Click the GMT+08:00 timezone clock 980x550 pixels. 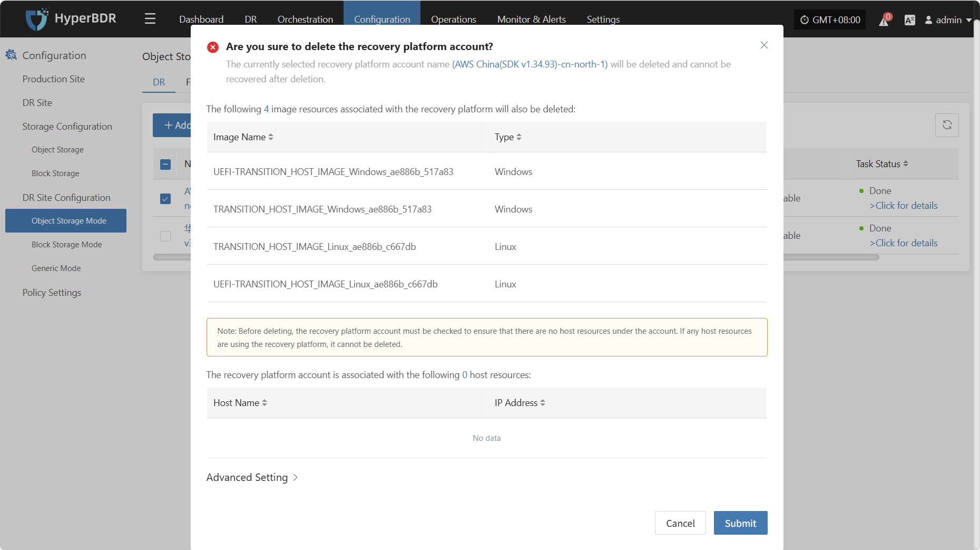[830, 20]
